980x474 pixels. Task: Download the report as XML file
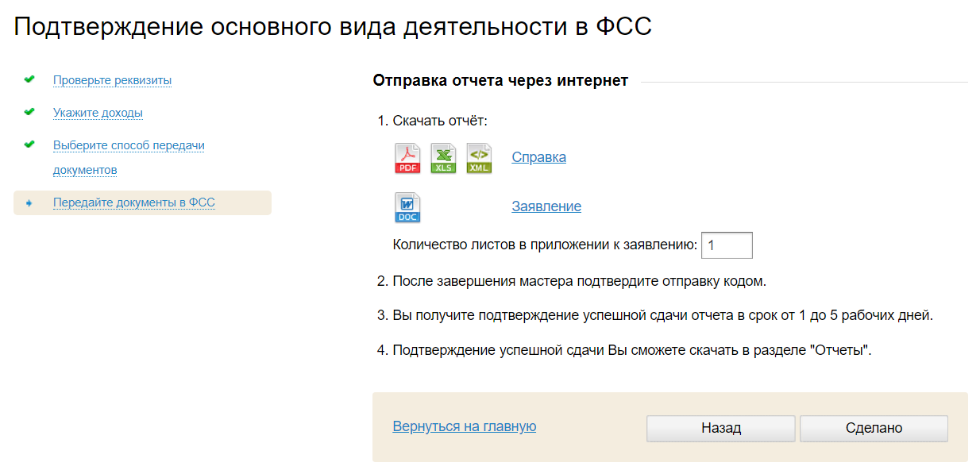(x=479, y=157)
